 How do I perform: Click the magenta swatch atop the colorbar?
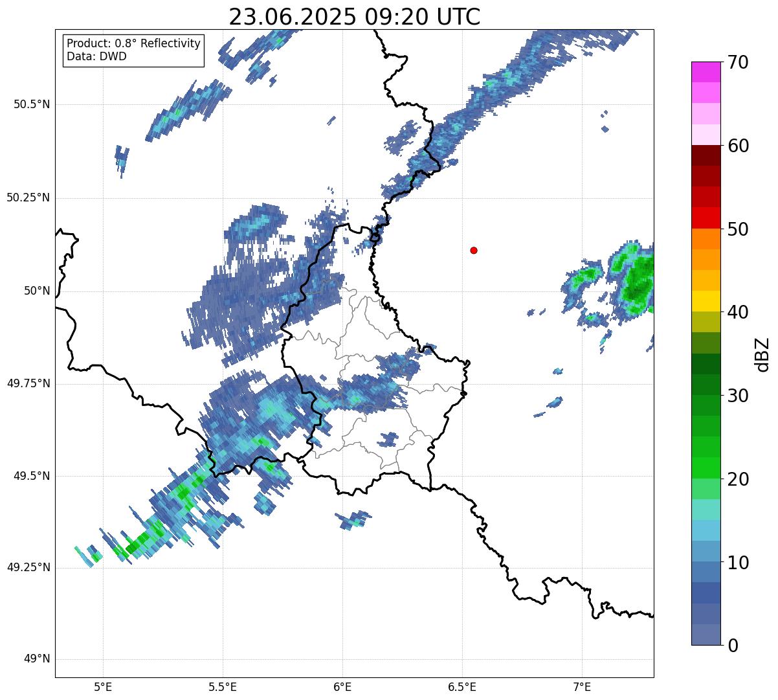[x=706, y=72]
